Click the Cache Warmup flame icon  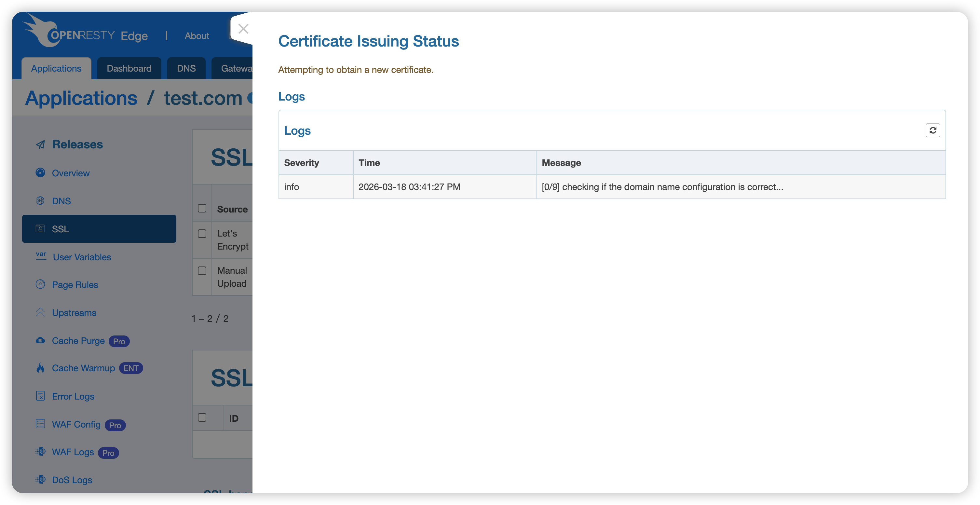(x=40, y=368)
